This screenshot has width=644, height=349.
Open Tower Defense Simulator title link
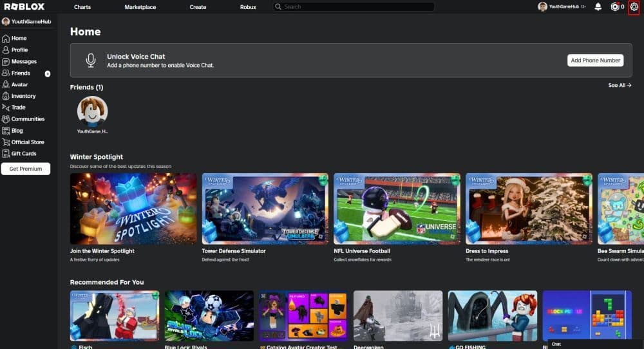tap(234, 251)
